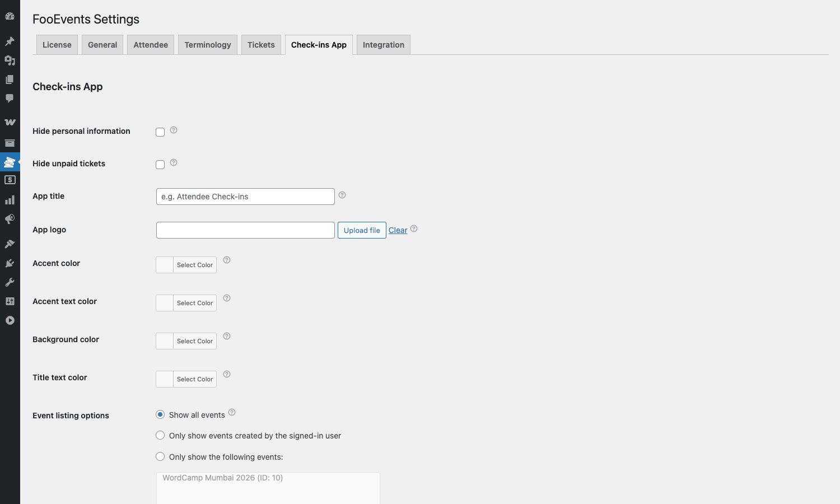This screenshot has height=504, width=840.
Task: Open Products archive box sidebar icon
Action: (x=10, y=143)
